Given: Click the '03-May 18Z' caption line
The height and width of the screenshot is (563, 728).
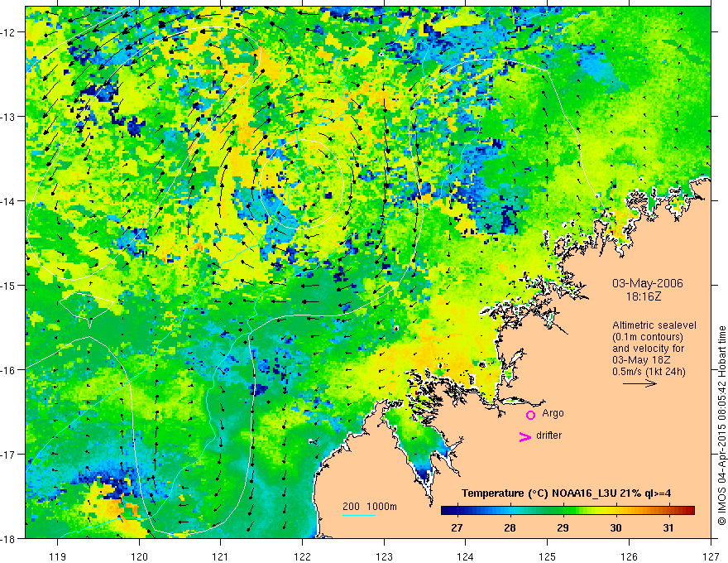Looking at the screenshot, I should 640,360.
